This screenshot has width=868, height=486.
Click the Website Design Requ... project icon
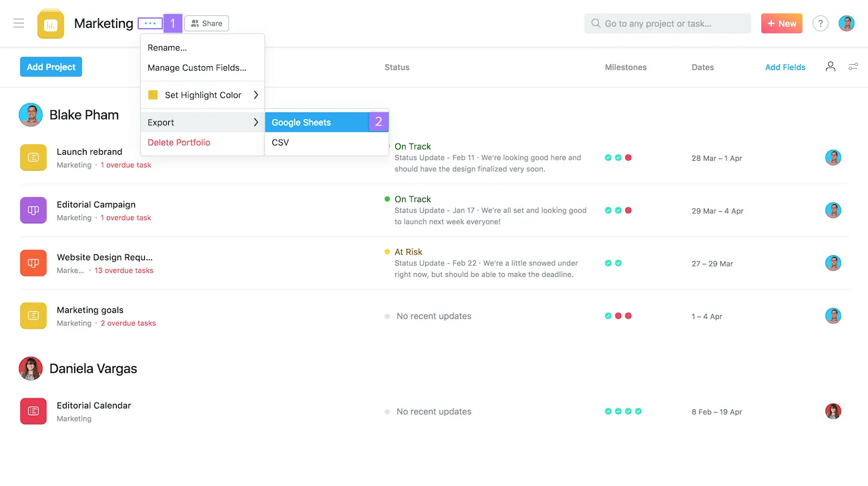point(33,263)
